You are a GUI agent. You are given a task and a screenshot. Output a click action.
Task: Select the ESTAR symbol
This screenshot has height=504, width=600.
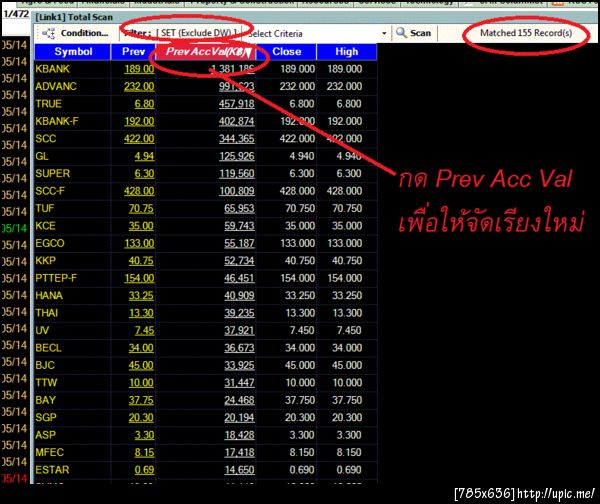(52, 470)
